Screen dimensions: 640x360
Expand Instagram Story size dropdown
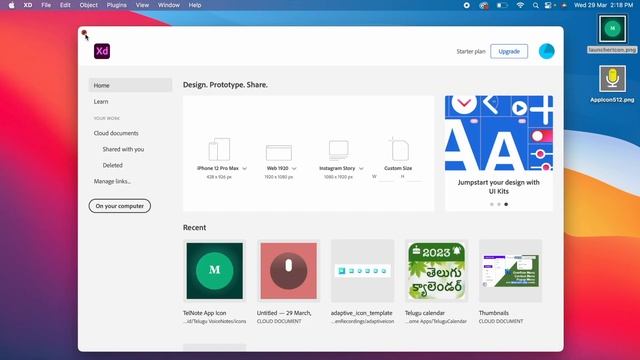click(361, 169)
